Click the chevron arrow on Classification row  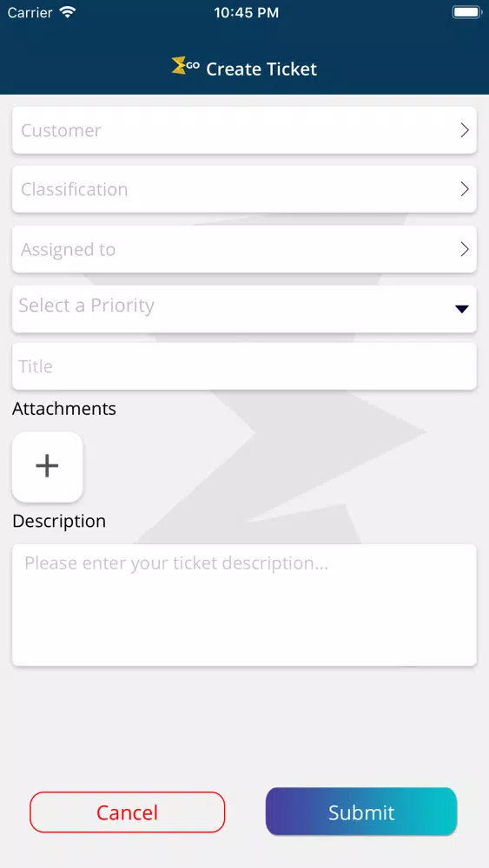tap(465, 189)
